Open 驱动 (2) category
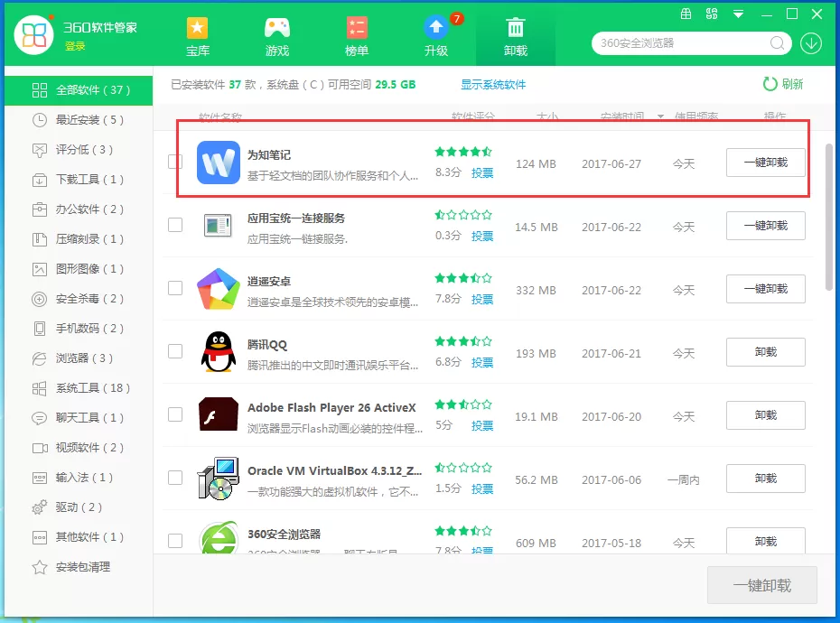This screenshot has width=840, height=623. pos(79,507)
